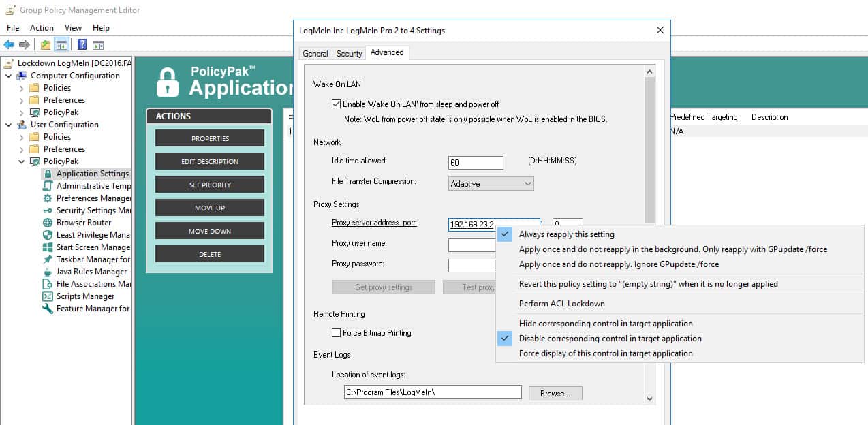Click the Up one level folder icon
The width and height of the screenshot is (868, 425).
[x=46, y=45]
